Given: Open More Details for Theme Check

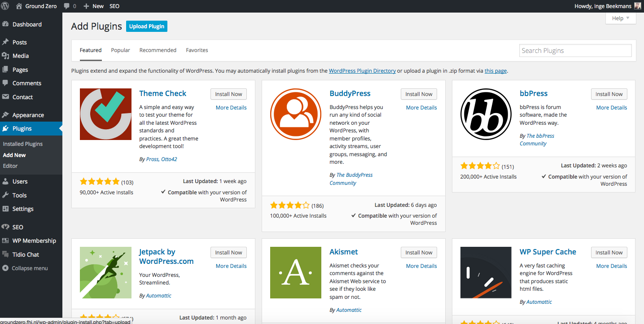Looking at the screenshot, I should pyautogui.click(x=231, y=108).
